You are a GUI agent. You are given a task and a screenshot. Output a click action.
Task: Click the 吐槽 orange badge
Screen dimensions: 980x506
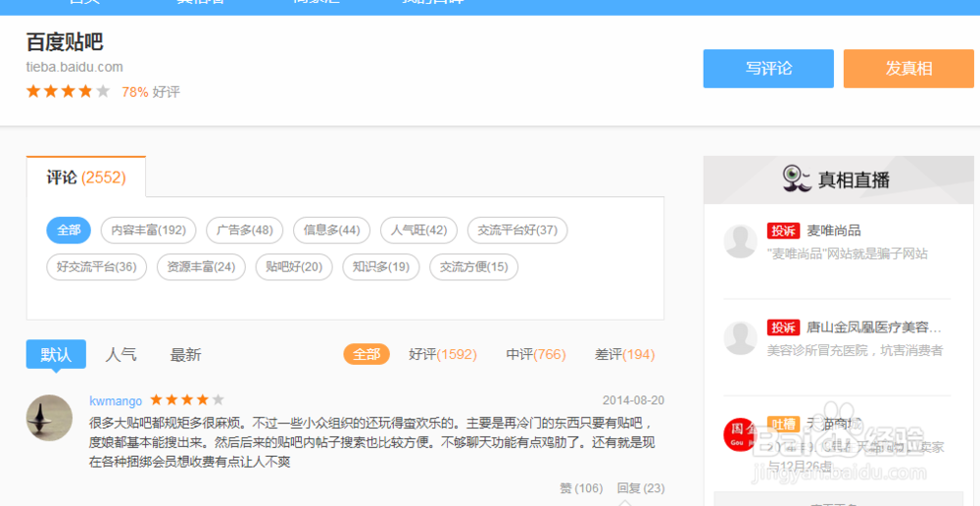(x=783, y=424)
